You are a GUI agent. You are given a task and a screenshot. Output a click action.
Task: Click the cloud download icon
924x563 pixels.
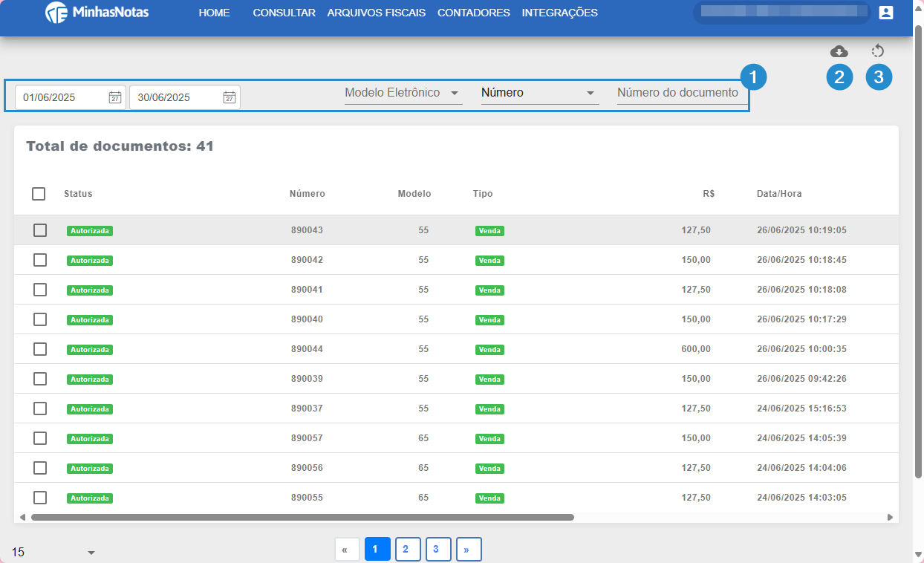[839, 51]
